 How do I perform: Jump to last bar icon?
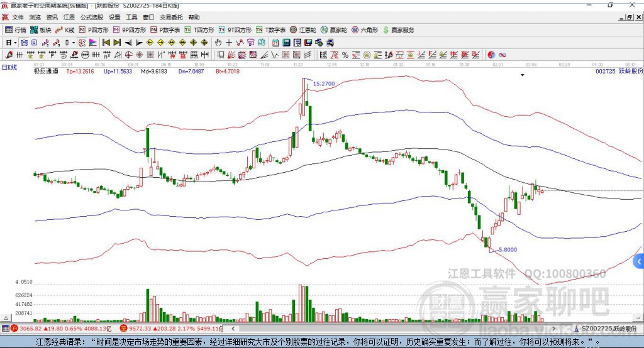pyautogui.click(x=117, y=43)
